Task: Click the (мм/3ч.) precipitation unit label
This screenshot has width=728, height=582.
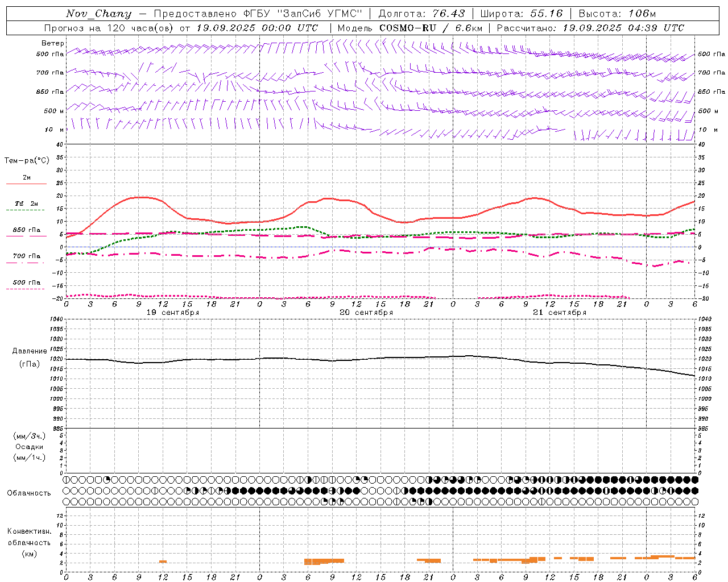Action: pyautogui.click(x=30, y=436)
